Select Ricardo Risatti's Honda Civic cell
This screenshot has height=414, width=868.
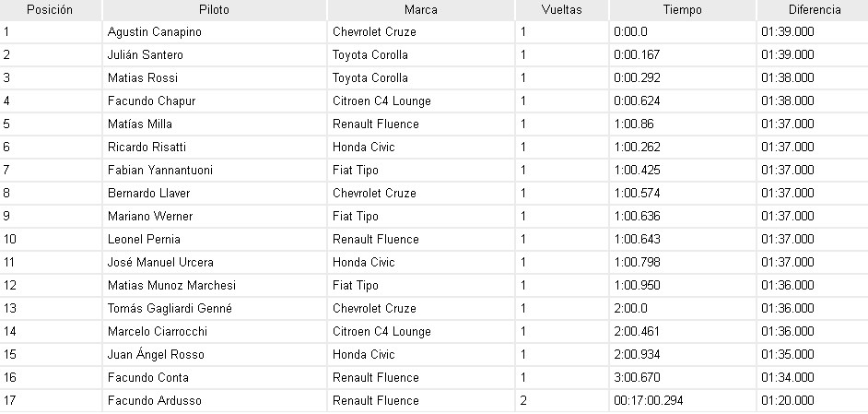[x=363, y=148]
